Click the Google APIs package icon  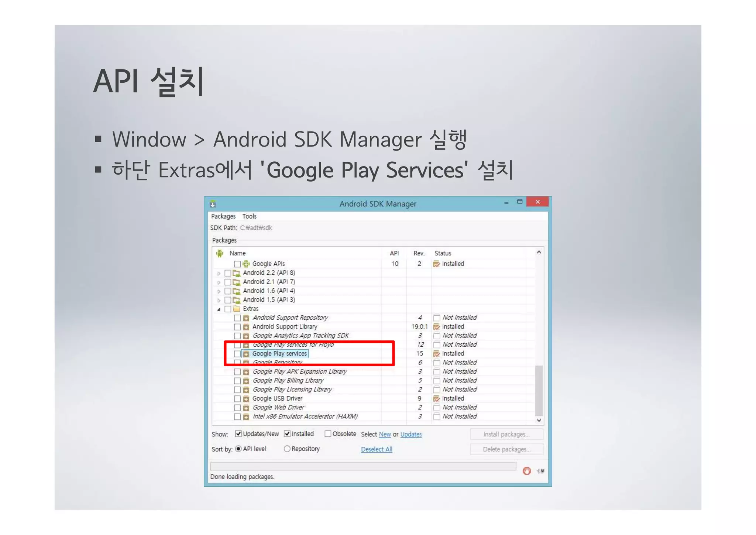pos(246,264)
